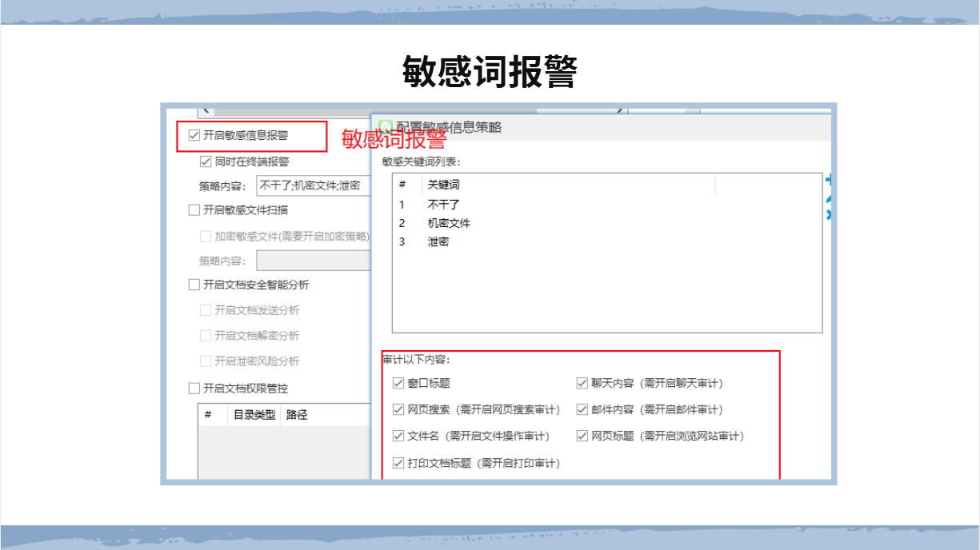Select keyword row 泄密
980x550 pixels.
click(438, 241)
